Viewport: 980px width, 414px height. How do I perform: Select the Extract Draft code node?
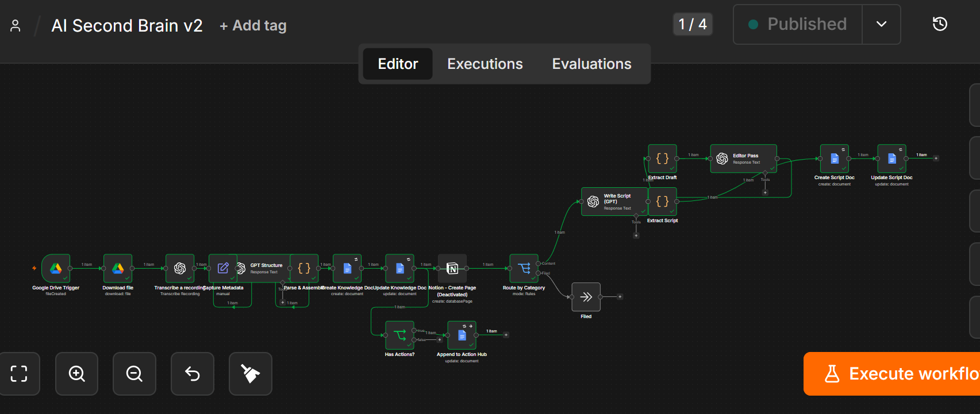pos(662,158)
